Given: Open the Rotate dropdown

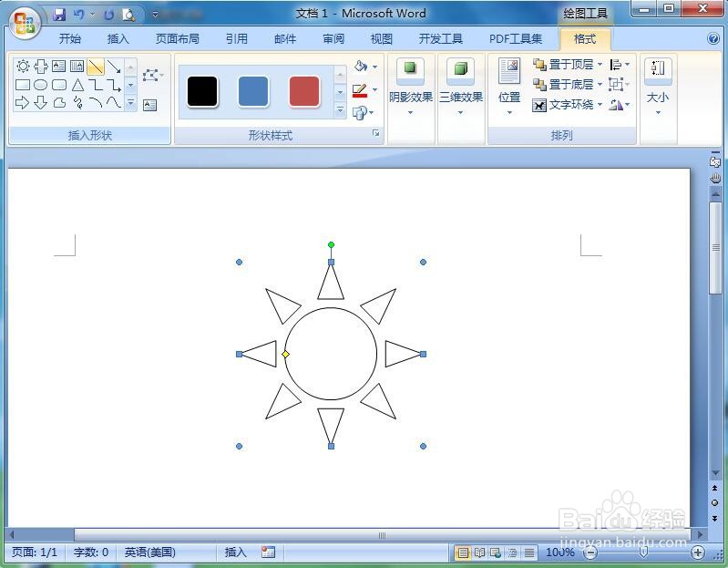Looking at the screenshot, I should [620, 105].
